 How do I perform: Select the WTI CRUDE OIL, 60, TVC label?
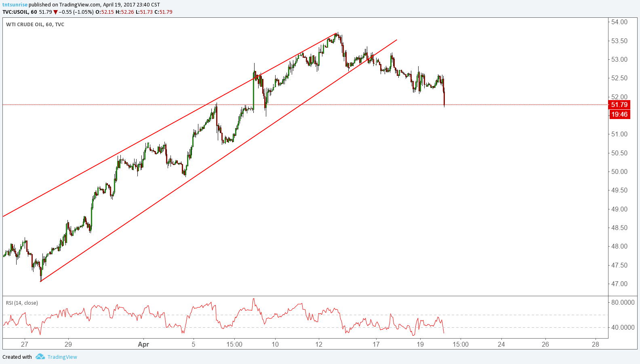click(35, 24)
